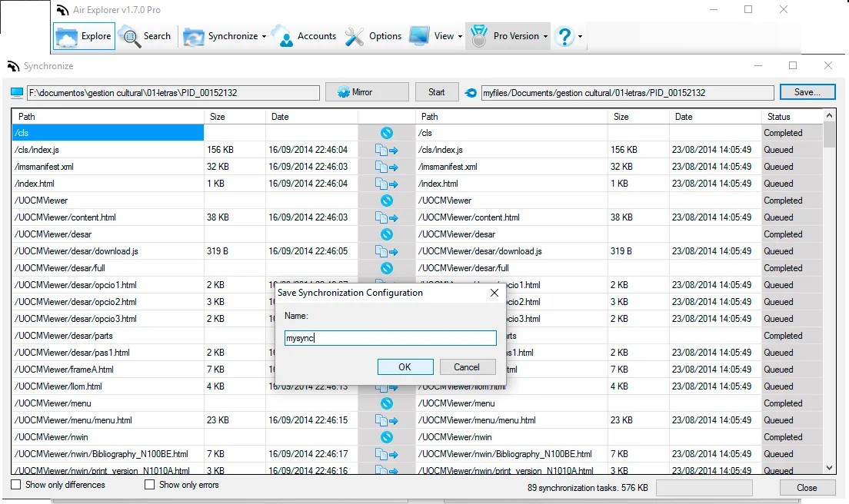Click the copy arrow icon for /imsmanifest.xml
Viewport: 849px width, 504px height.
click(387, 167)
